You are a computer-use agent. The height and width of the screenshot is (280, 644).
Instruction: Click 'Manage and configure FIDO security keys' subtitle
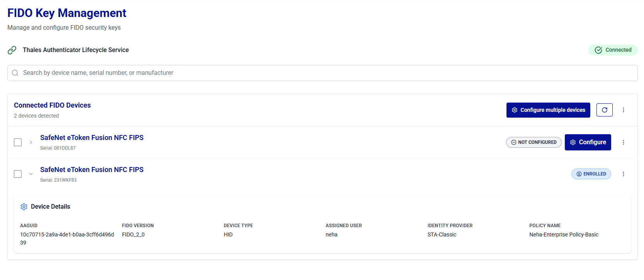[x=64, y=28]
